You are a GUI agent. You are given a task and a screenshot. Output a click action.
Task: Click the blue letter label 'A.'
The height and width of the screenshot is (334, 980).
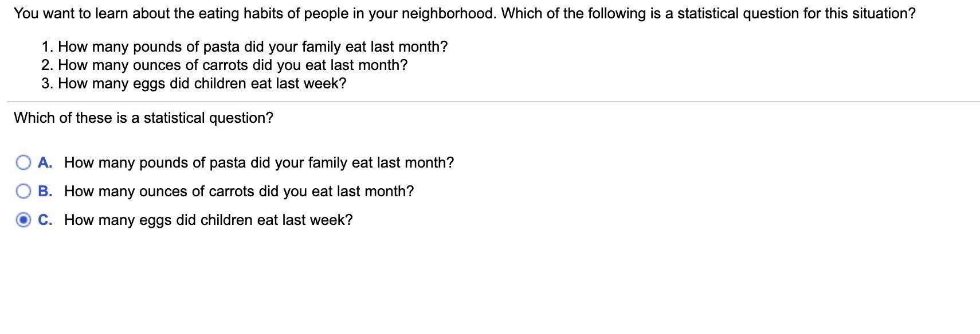[45, 163]
